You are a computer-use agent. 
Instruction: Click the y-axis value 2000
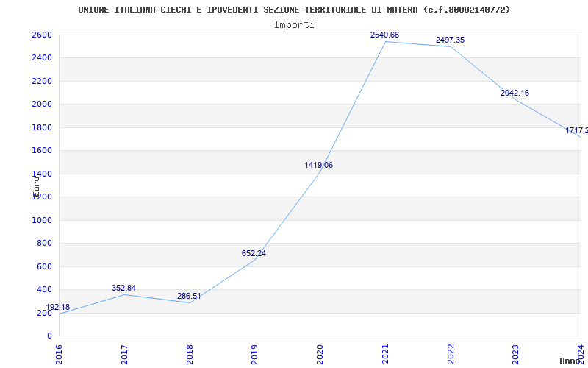[42, 105]
